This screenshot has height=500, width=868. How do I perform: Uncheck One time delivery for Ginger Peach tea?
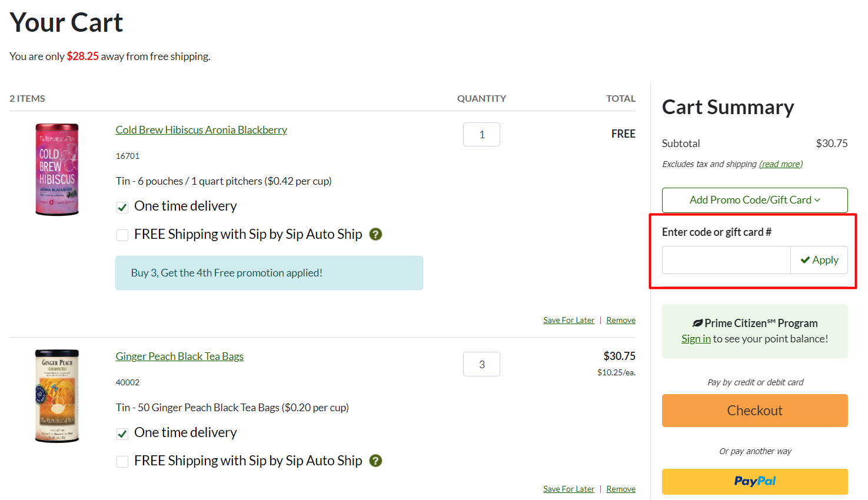point(122,434)
